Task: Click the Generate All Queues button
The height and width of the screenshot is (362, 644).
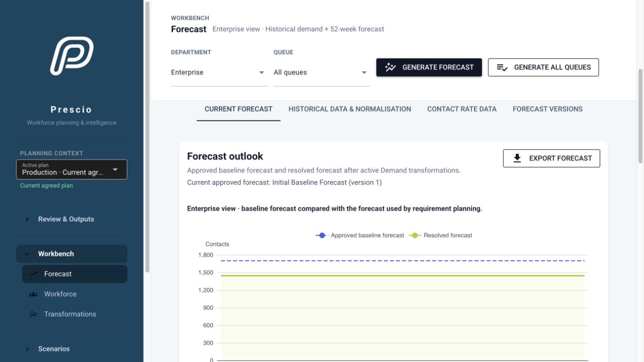Action: point(543,67)
